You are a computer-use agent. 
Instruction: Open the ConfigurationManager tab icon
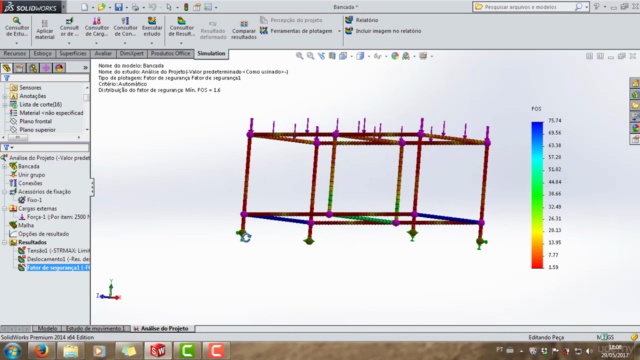coord(33,68)
